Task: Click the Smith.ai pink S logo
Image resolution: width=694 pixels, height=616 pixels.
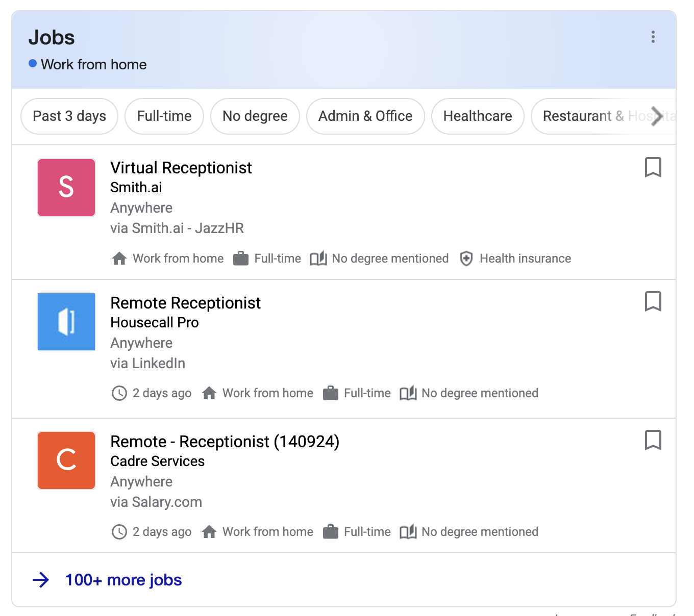Action: [x=66, y=188]
